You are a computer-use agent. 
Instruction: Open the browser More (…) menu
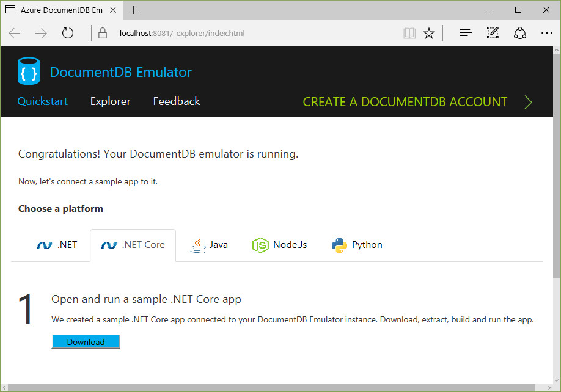tap(547, 33)
